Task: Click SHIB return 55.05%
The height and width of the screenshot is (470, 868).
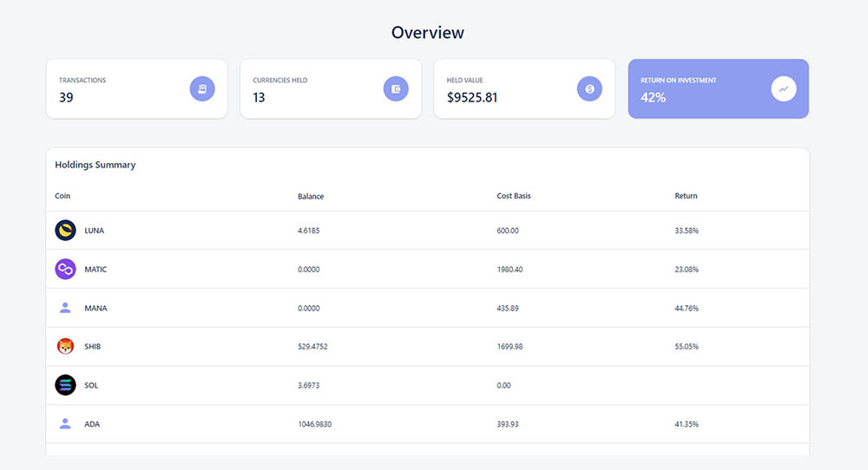Action: tap(687, 347)
